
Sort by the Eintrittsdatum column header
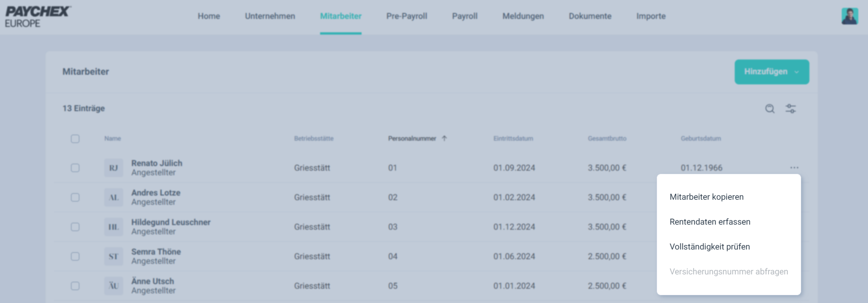(513, 138)
